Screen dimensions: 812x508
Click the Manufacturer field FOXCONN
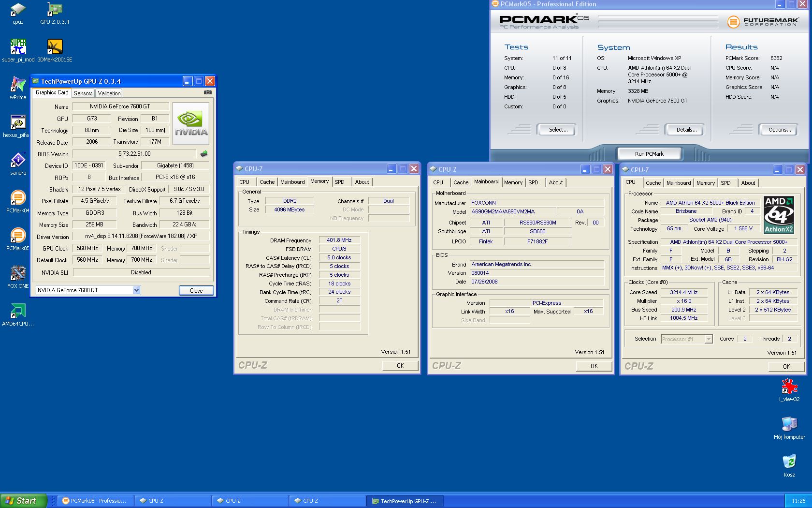coord(537,203)
